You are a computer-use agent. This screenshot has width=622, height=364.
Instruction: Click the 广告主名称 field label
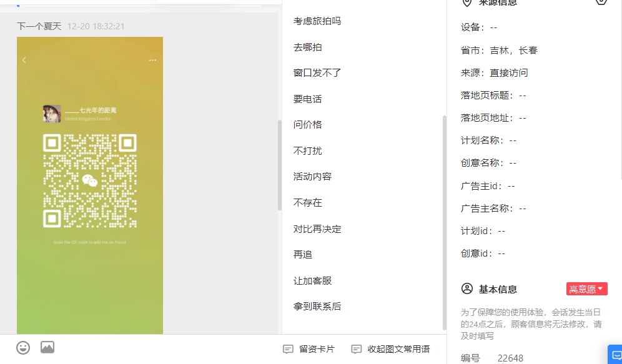pyautogui.click(x=487, y=209)
